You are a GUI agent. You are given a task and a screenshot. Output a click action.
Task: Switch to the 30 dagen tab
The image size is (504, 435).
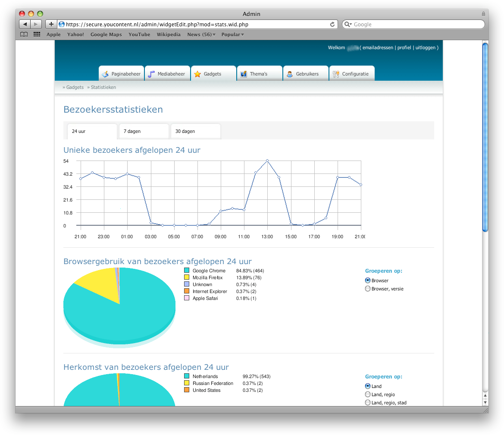click(195, 131)
